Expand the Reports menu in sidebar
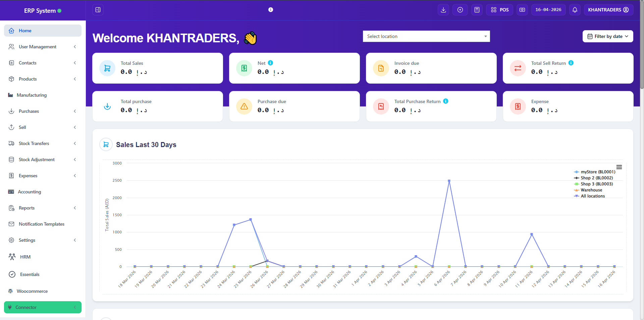The width and height of the screenshot is (644, 320). [x=26, y=208]
